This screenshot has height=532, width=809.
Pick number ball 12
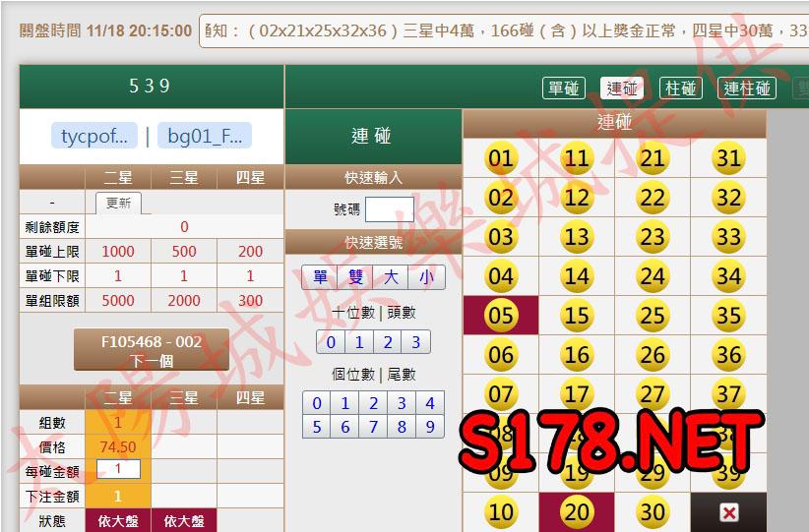point(577,198)
